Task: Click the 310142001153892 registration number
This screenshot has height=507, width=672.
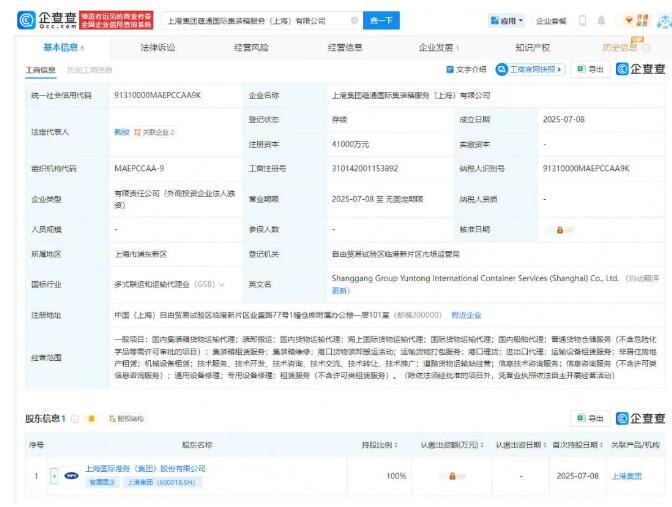Action: [x=365, y=168]
